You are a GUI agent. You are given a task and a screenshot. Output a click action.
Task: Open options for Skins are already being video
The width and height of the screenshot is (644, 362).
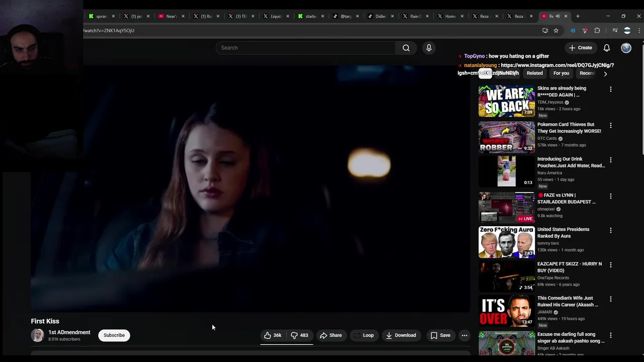611,89
